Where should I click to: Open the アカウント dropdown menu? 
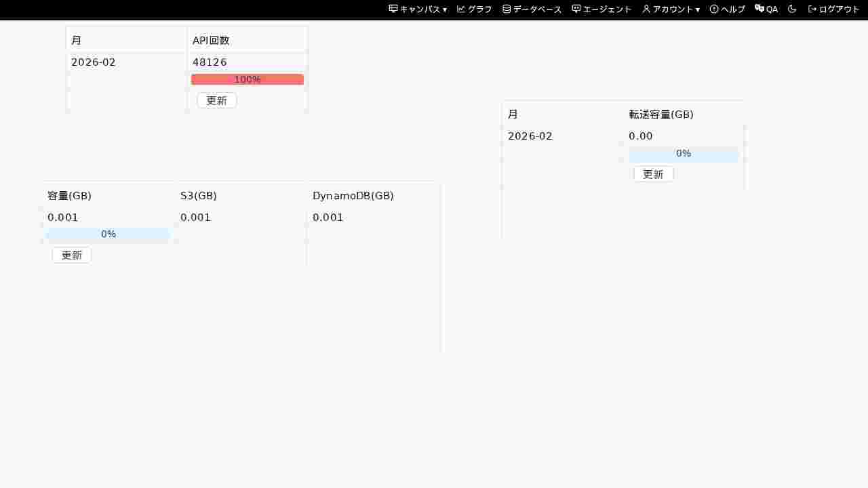click(698, 9)
